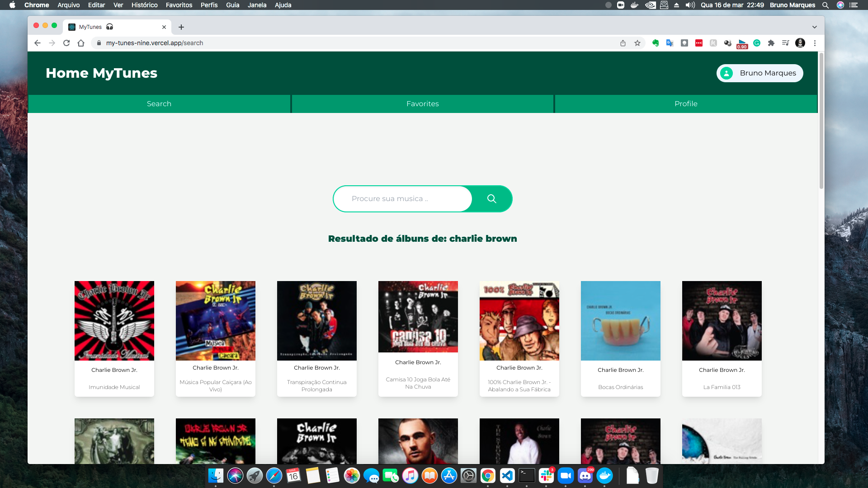Open the Imunidade Musical album cover
This screenshot has width=868, height=488.
pyautogui.click(x=114, y=321)
